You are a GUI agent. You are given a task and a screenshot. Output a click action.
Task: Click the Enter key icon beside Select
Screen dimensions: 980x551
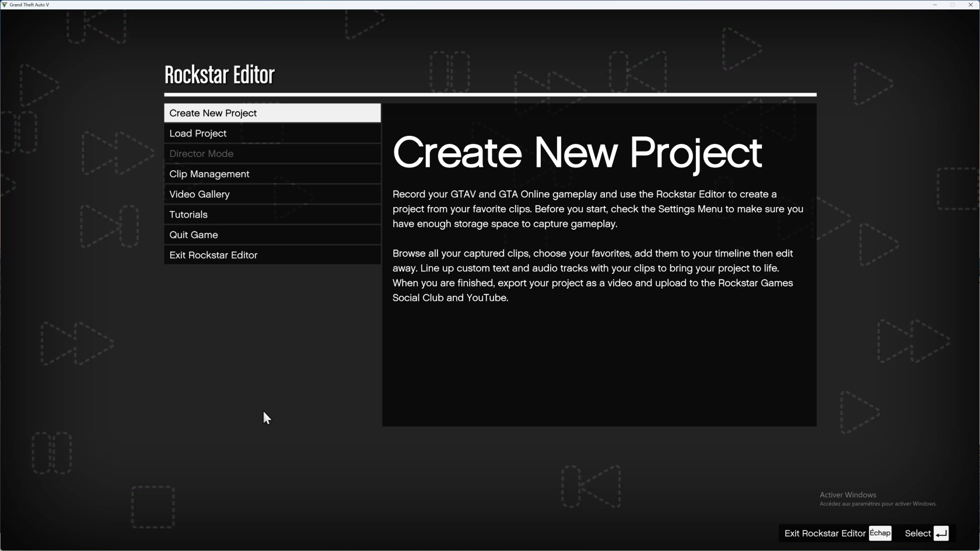pyautogui.click(x=941, y=534)
